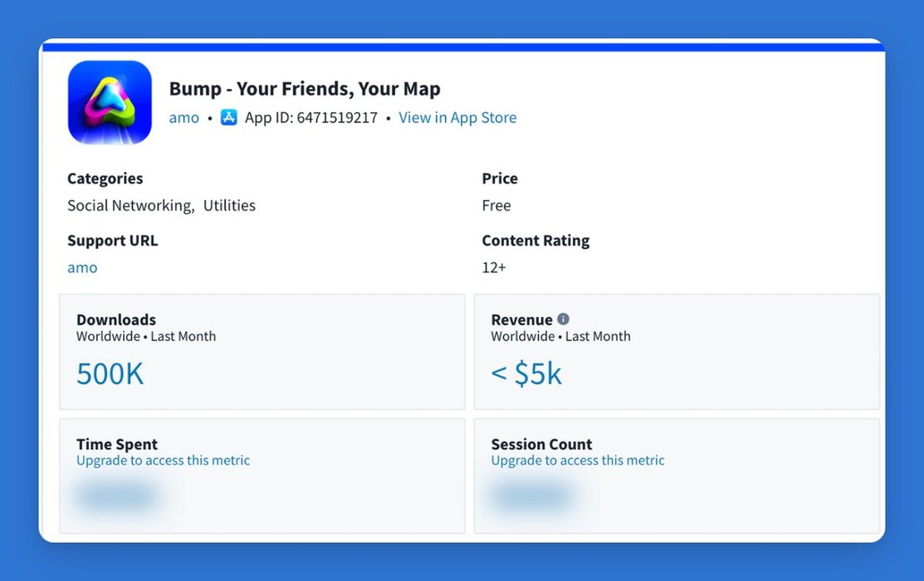Click the Revenue card heading
The height and width of the screenshot is (581, 924).
tap(521, 320)
